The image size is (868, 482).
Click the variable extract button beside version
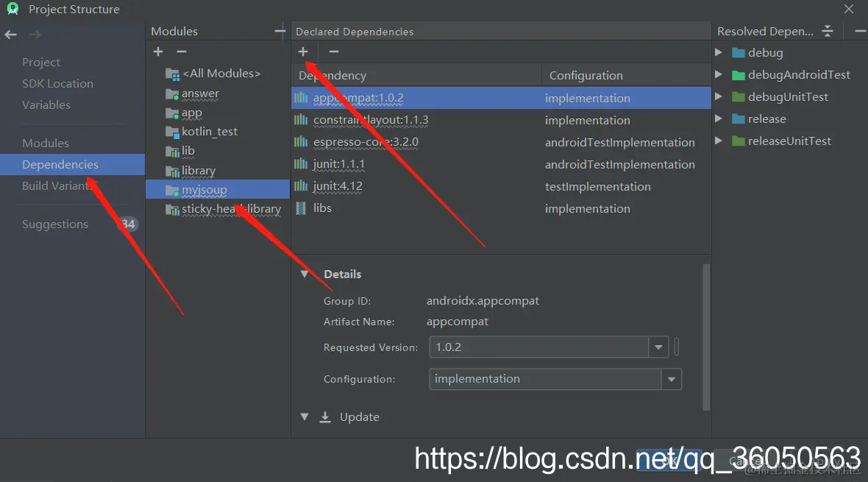tap(677, 347)
